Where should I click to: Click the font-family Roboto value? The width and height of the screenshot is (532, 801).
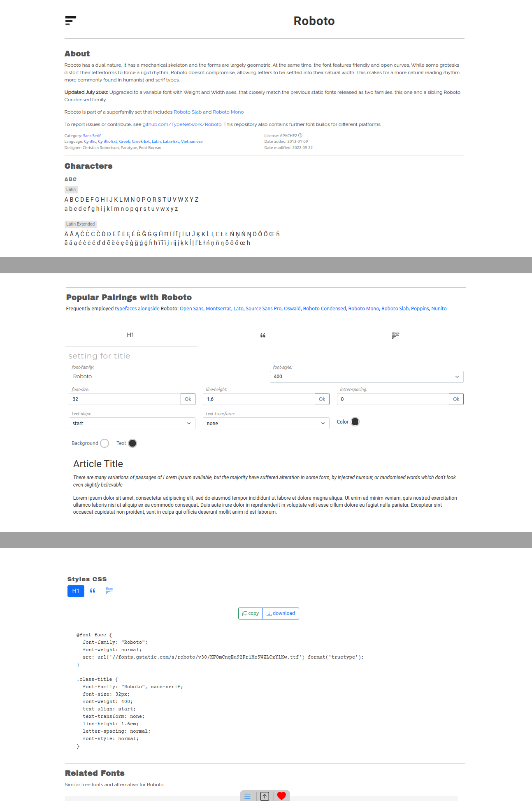pos(82,377)
